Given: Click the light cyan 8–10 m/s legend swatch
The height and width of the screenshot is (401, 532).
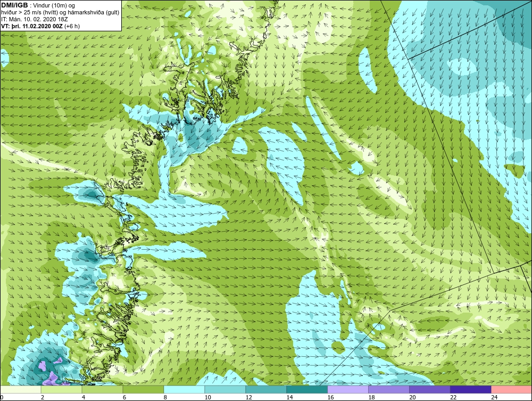Looking at the screenshot, I should point(184,389).
